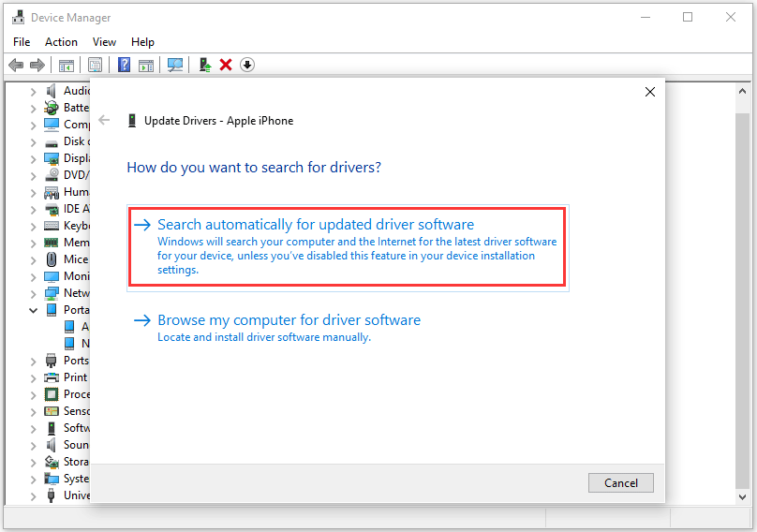
Task: Click the Software devices category icon
Action: [52, 428]
